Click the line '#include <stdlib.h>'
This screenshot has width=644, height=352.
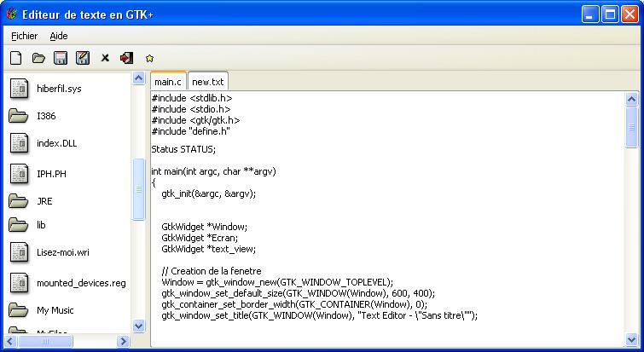[192, 98]
